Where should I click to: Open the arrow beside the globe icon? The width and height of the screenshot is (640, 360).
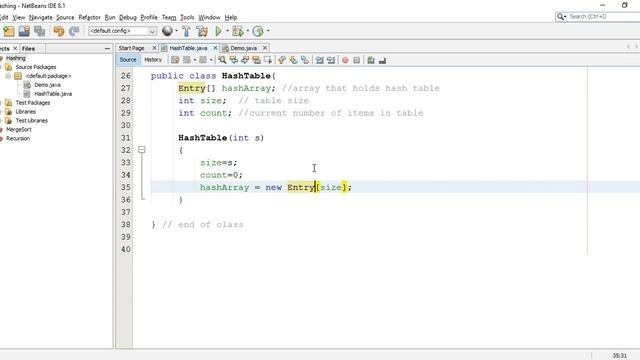176,31
